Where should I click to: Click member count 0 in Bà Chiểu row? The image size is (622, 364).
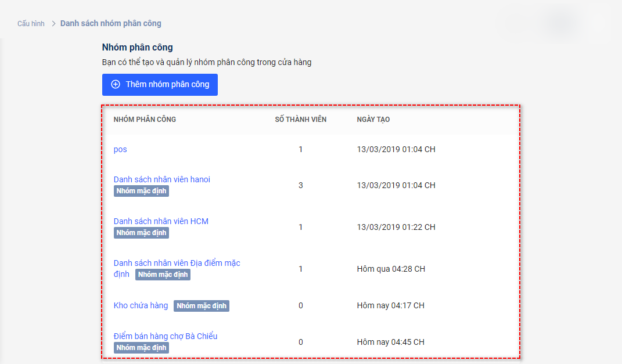[x=301, y=342]
